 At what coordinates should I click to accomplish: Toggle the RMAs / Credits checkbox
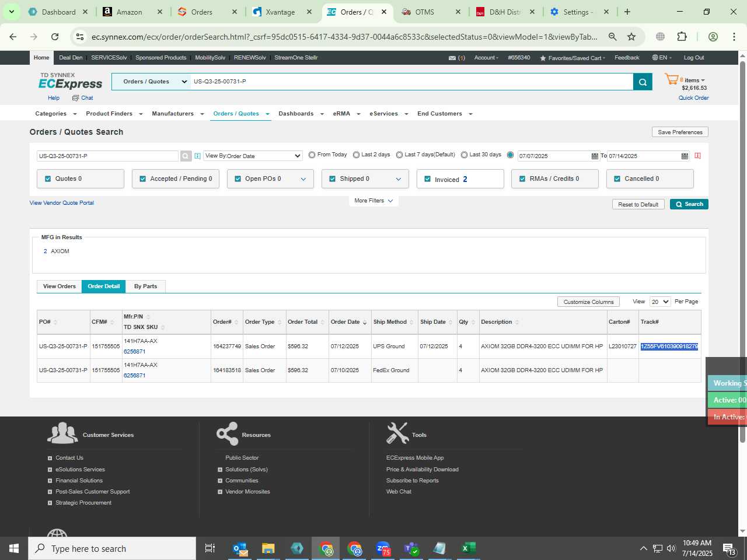[523, 179]
